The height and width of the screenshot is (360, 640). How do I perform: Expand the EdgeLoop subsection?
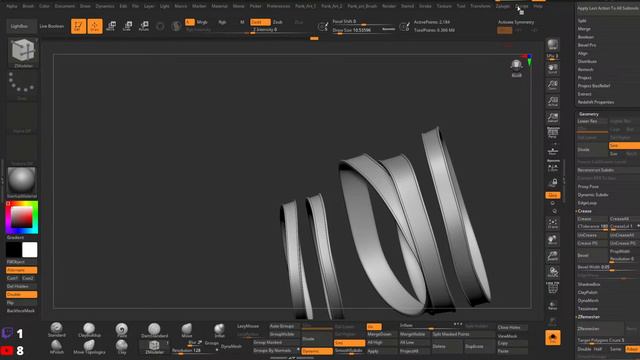coord(587,203)
